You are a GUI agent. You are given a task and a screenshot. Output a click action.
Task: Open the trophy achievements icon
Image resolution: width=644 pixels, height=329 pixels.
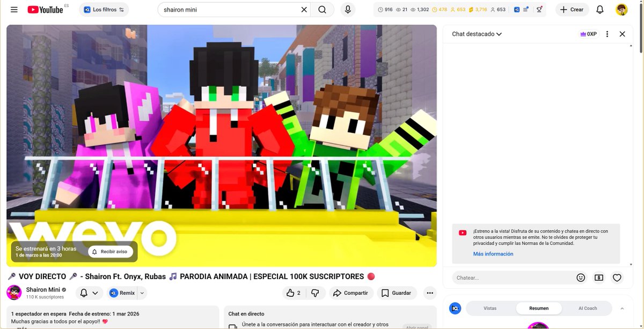tap(539, 10)
